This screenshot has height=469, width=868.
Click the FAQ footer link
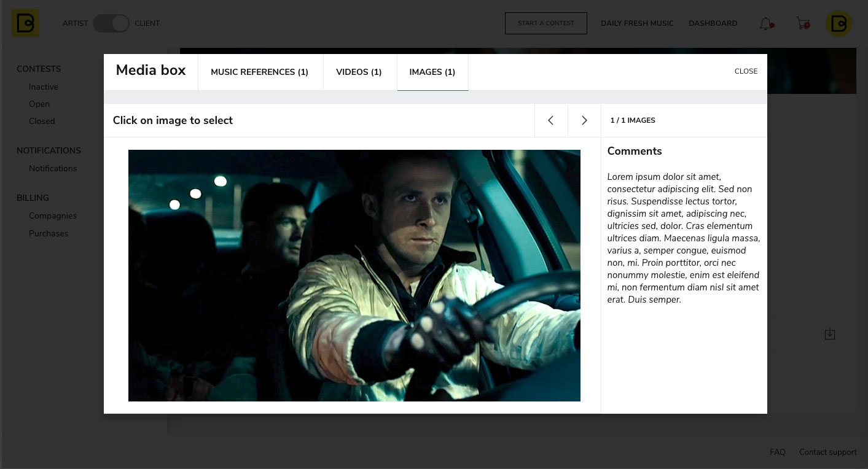tap(778, 452)
